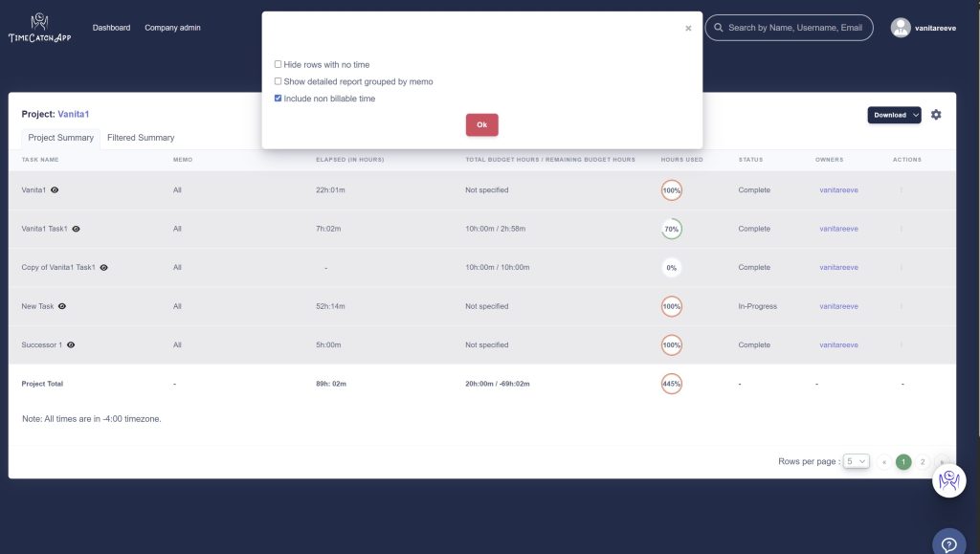Click the eye icon beside Vanita1 task
The height and width of the screenshot is (554, 980).
[x=55, y=190]
